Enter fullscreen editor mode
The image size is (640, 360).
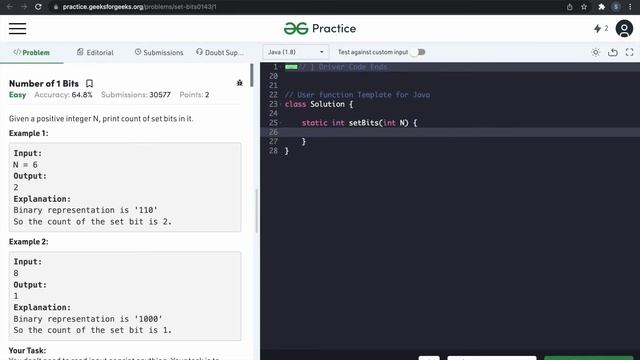coord(629,52)
